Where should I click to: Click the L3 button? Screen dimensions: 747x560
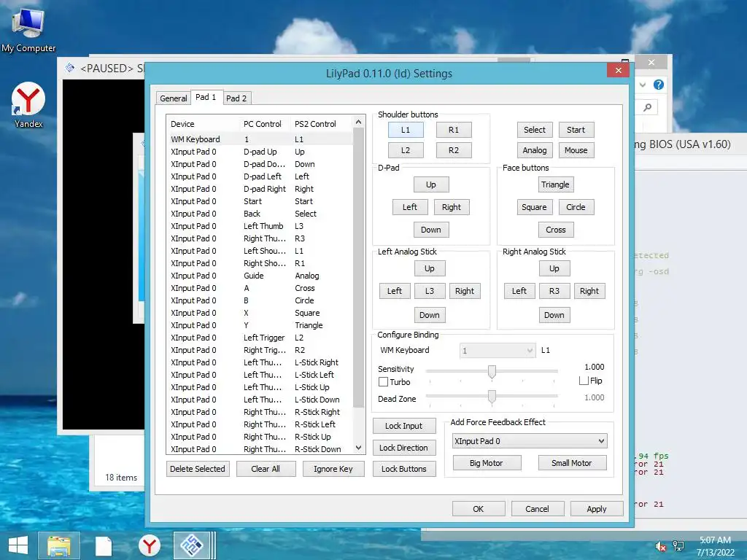[429, 290]
